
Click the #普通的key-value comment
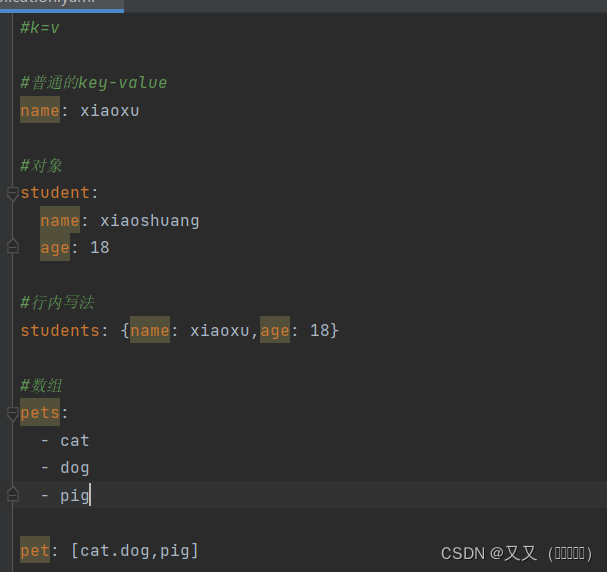(94, 82)
